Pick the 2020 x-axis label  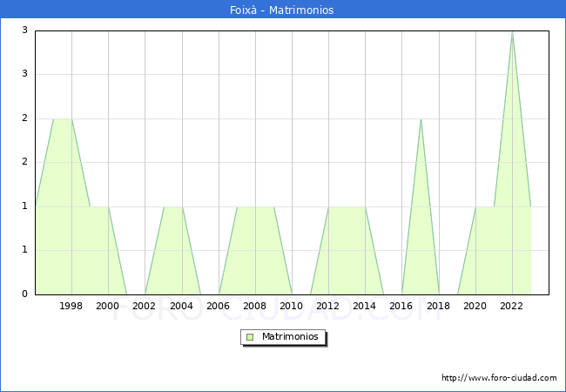pos(475,306)
